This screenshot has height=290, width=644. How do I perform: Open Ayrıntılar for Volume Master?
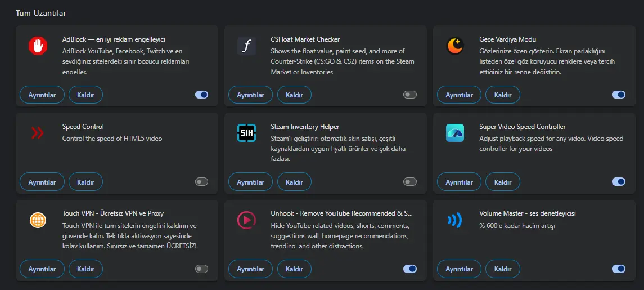tap(459, 269)
